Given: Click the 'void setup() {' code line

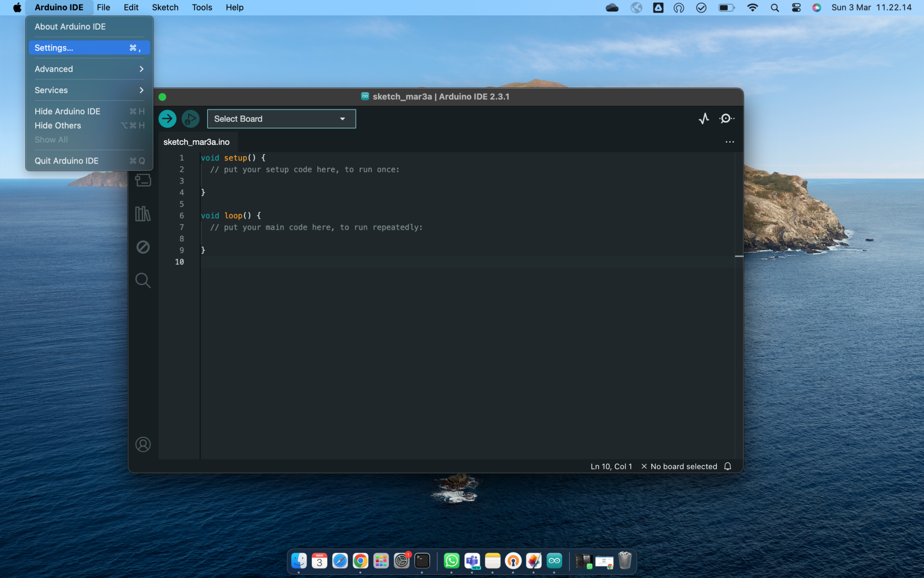Looking at the screenshot, I should click(x=233, y=158).
